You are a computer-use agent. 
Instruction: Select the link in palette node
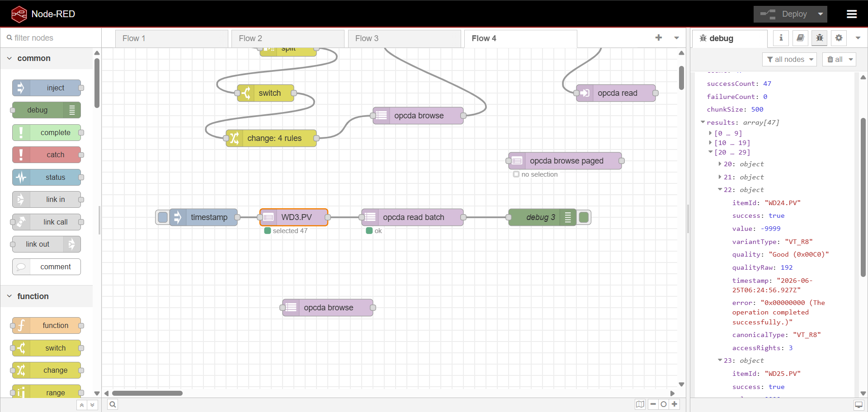point(47,199)
